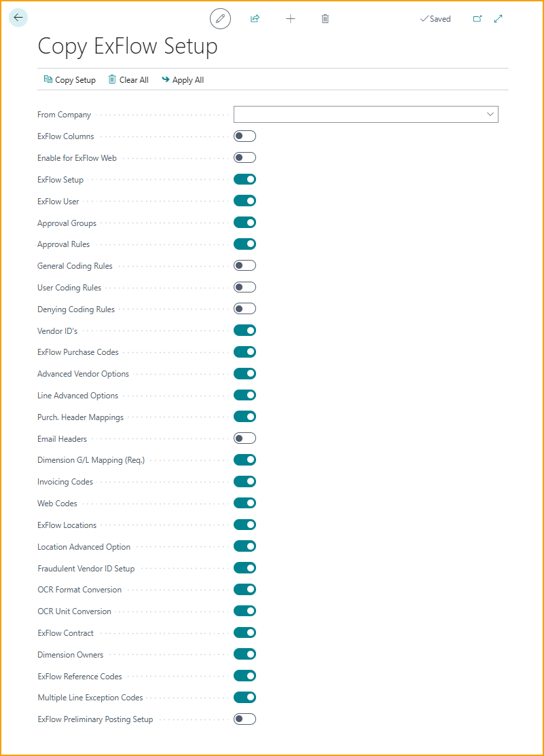Enable the ExFlow Columns toggle
The width and height of the screenshot is (544, 756).
coord(244,136)
